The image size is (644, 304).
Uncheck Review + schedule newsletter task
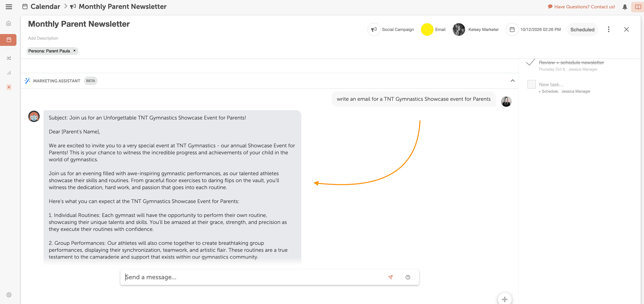click(530, 62)
